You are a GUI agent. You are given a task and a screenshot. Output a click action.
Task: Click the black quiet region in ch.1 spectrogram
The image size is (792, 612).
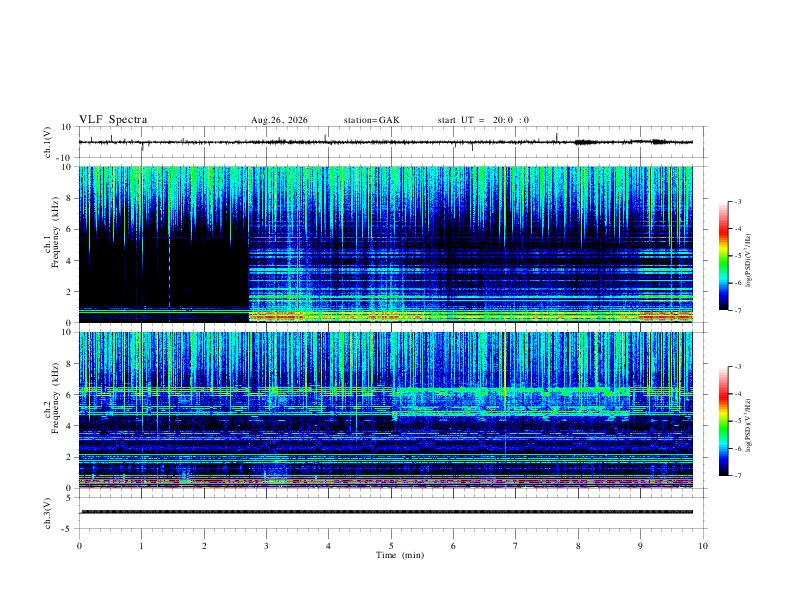[164, 270]
